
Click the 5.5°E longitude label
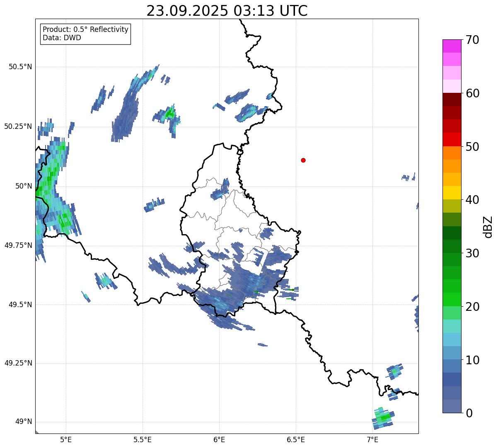coord(143,440)
